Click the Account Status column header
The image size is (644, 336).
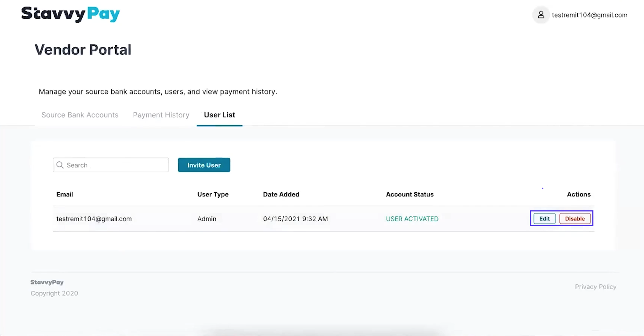[410, 194]
